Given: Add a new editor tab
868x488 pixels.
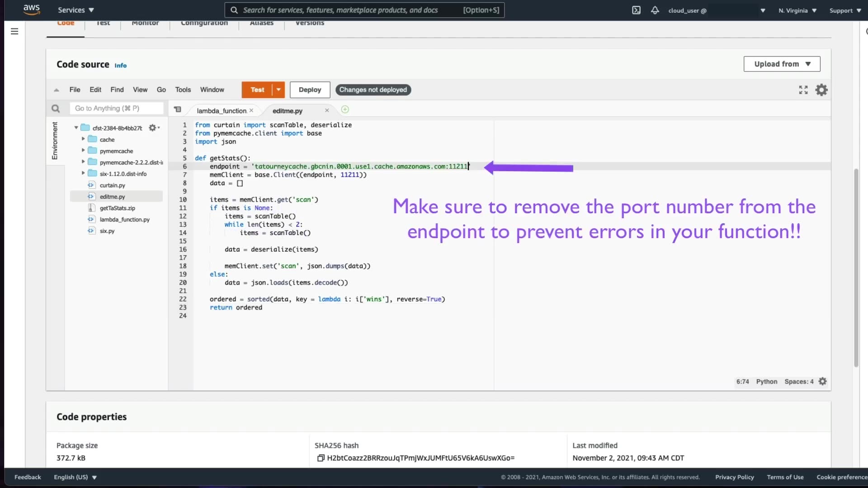Looking at the screenshot, I should click(345, 109).
